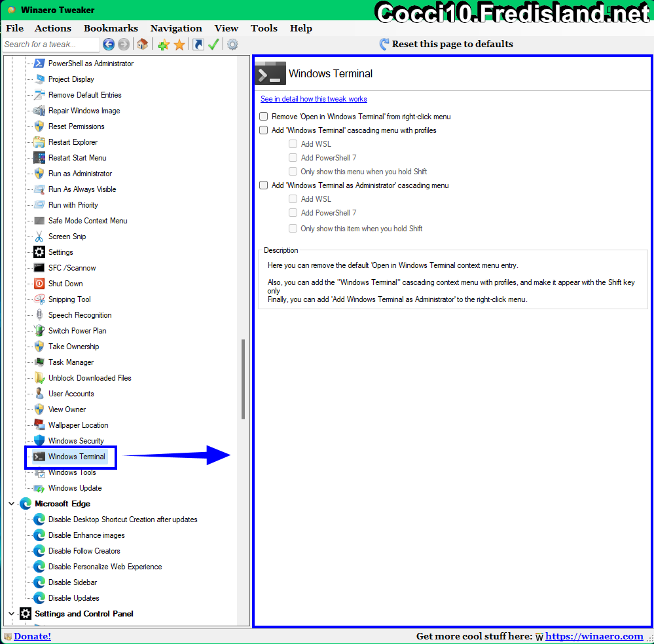Click the Project Display icon

39,79
